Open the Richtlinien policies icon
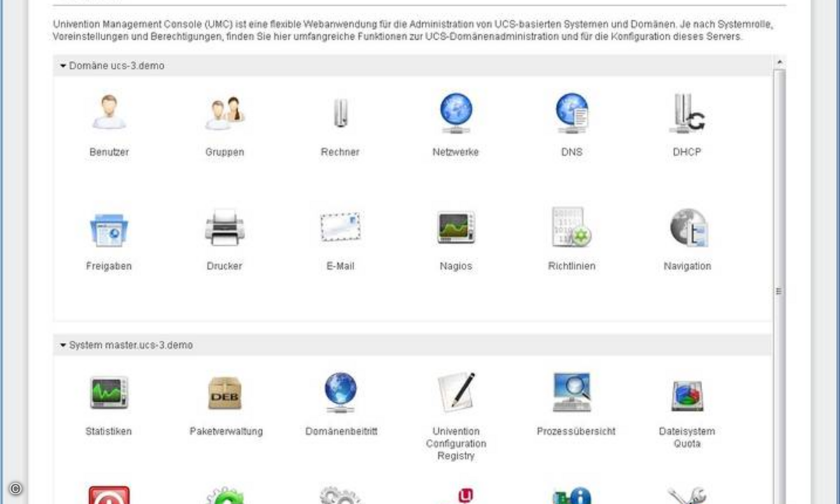This screenshot has height=504, width=840. (572, 227)
